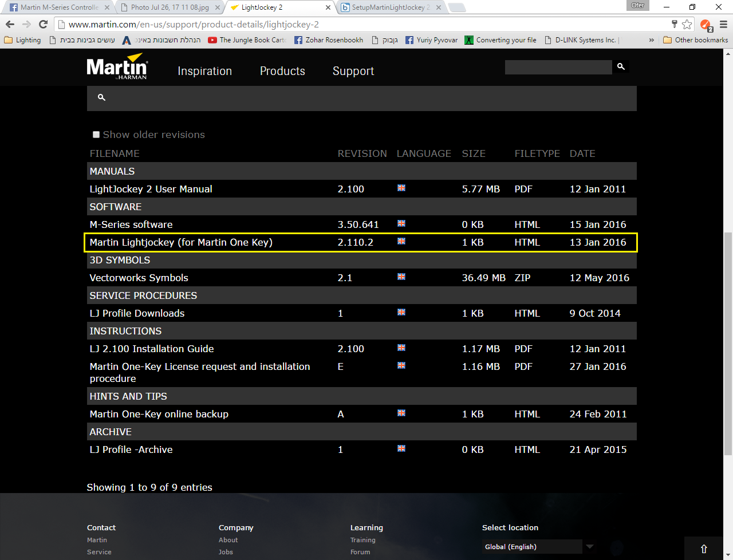
Task: Open the Chrome menu hamburger icon
Action: click(x=723, y=25)
